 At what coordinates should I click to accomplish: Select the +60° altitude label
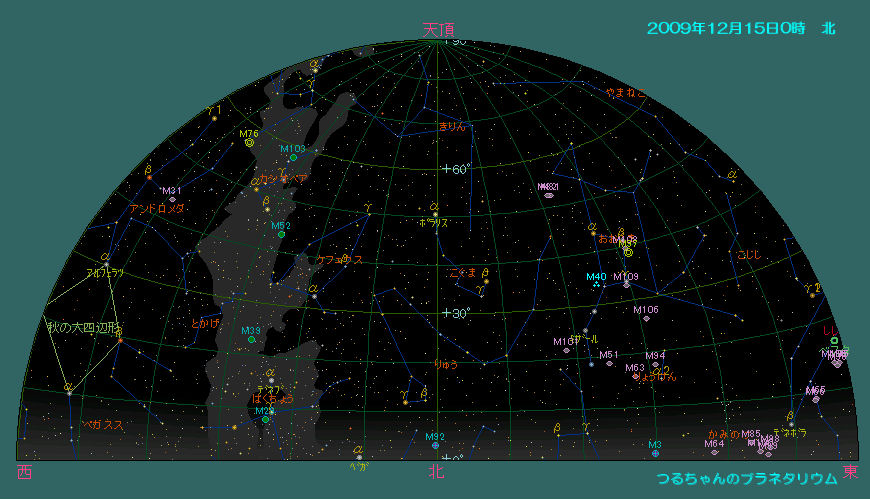point(456,169)
